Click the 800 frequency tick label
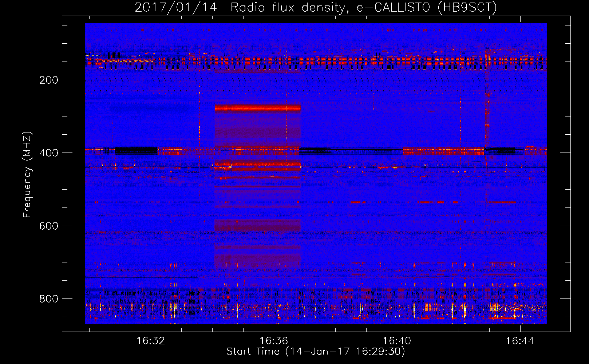 (48, 299)
